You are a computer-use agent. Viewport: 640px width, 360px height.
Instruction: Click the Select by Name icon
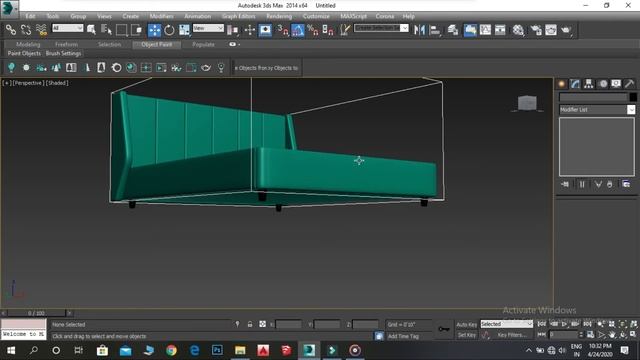pos(106,30)
